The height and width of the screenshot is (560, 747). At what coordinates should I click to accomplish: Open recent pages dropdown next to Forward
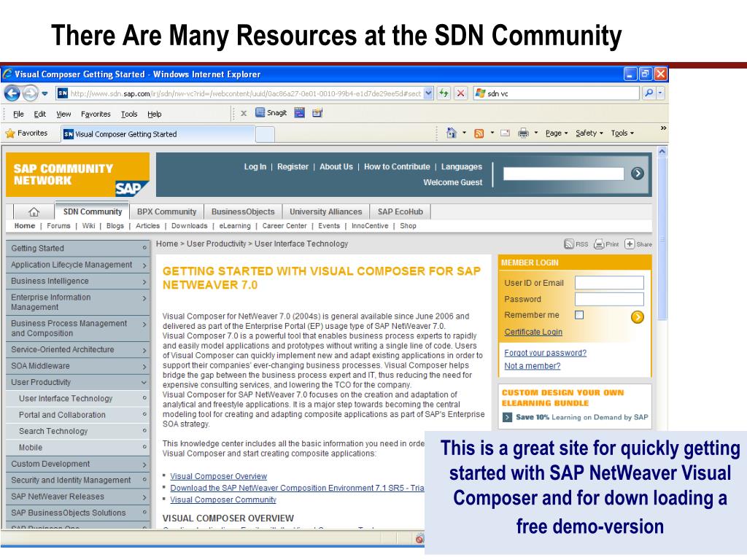[x=44, y=93]
